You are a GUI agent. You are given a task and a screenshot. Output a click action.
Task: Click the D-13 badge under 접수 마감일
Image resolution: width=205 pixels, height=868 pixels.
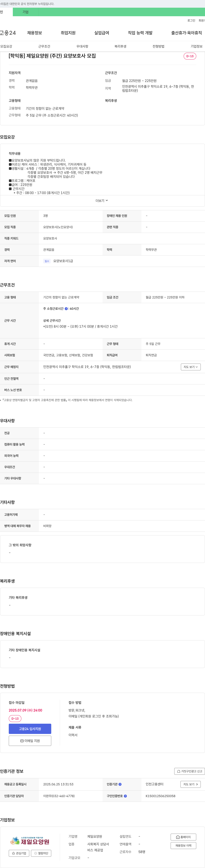[15, 719]
